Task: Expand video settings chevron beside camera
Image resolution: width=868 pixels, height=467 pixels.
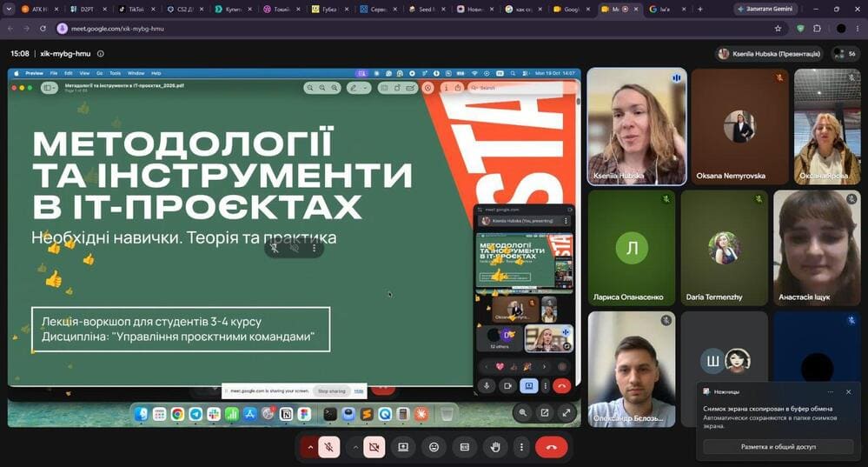Action: tap(355, 447)
